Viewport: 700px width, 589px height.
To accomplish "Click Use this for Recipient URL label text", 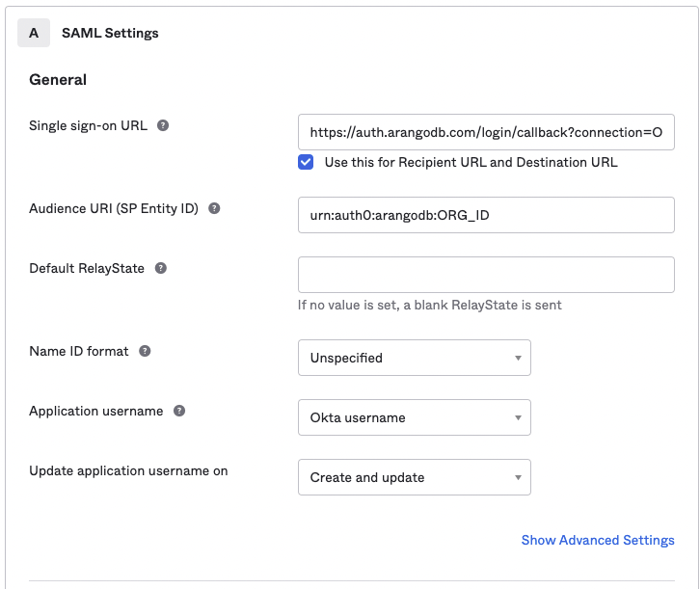I will pyautogui.click(x=471, y=162).
